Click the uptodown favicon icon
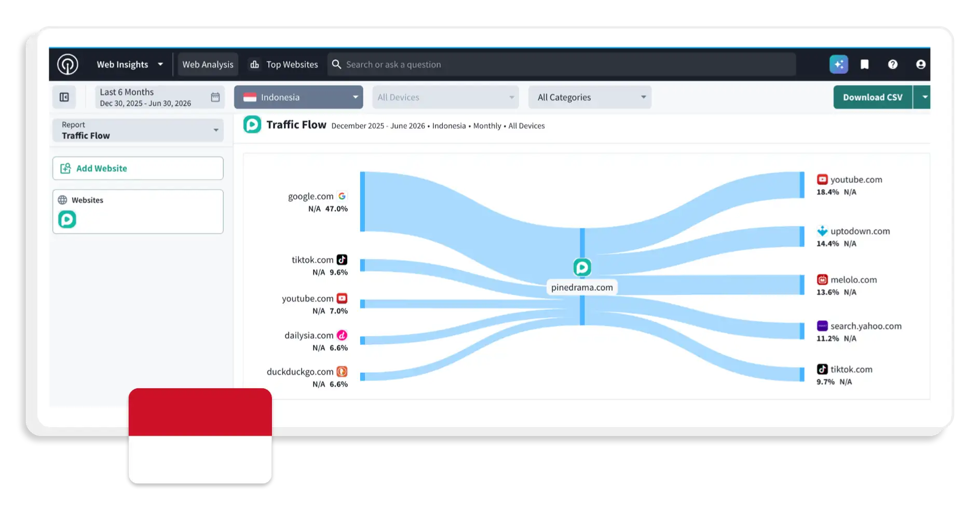This screenshot has width=980, height=517. click(822, 231)
